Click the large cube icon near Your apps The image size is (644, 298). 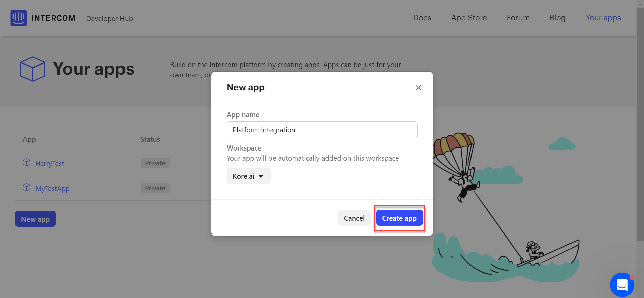point(33,69)
